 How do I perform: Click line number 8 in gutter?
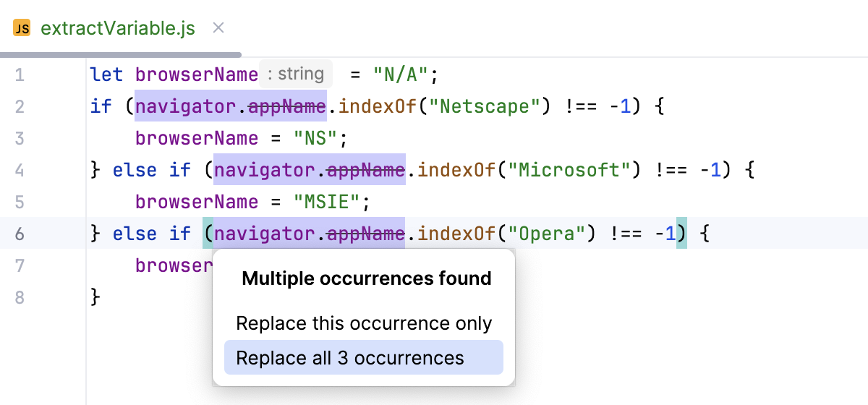coord(20,297)
